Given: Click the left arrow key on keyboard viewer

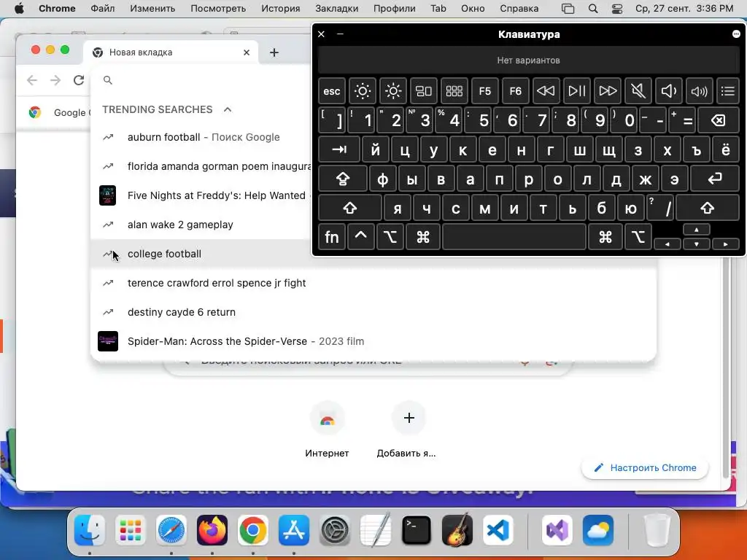Looking at the screenshot, I should [x=667, y=244].
